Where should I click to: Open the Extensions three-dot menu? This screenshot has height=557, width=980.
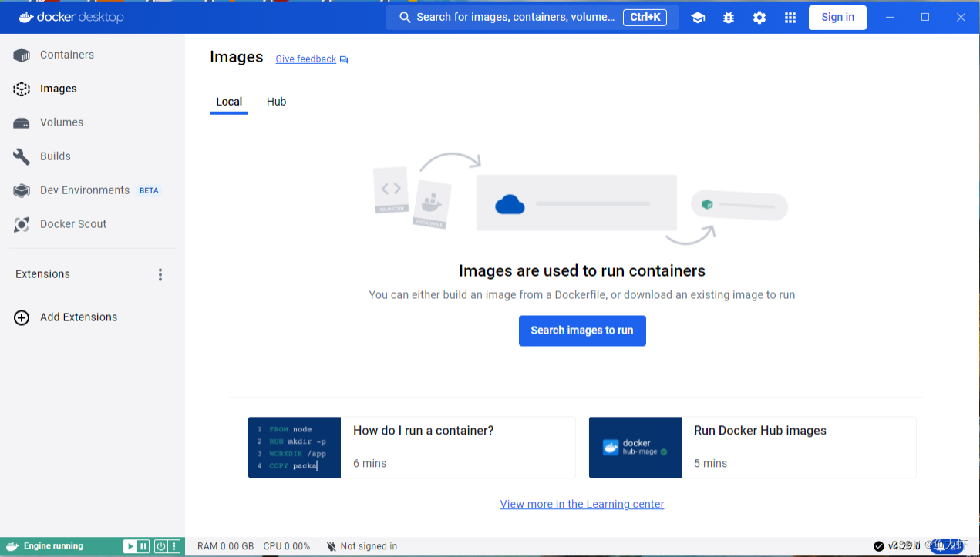click(x=160, y=275)
